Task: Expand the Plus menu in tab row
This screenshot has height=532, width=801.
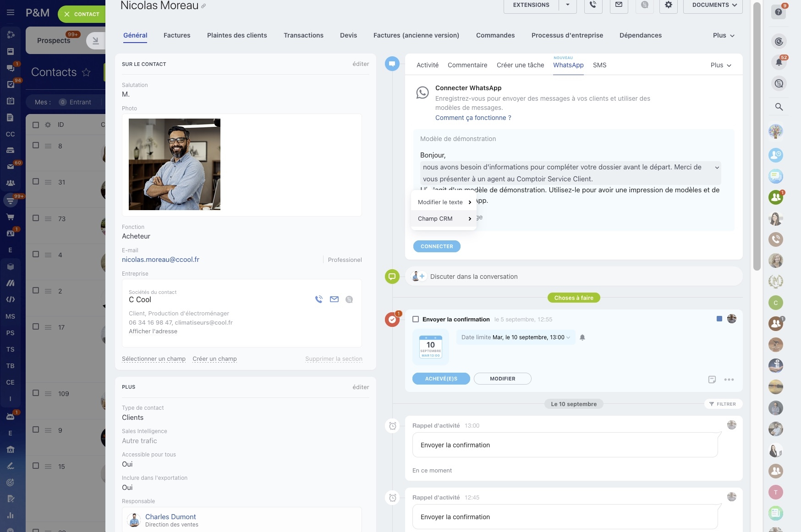Action: coord(724,35)
